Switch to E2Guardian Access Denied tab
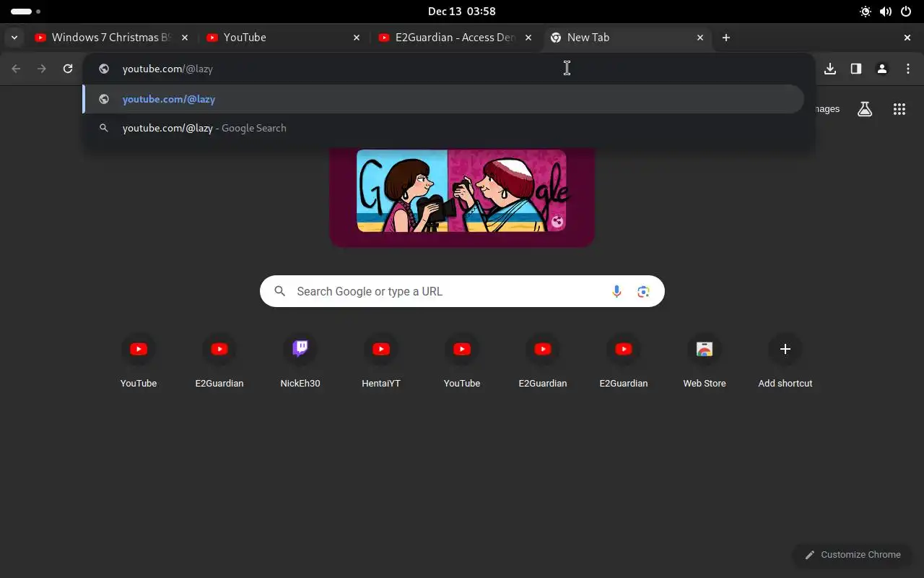Image resolution: width=924 pixels, height=578 pixels. (455, 38)
